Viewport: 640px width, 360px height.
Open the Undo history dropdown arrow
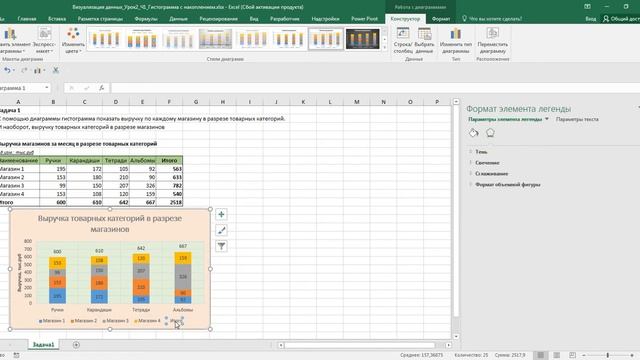point(14,71)
